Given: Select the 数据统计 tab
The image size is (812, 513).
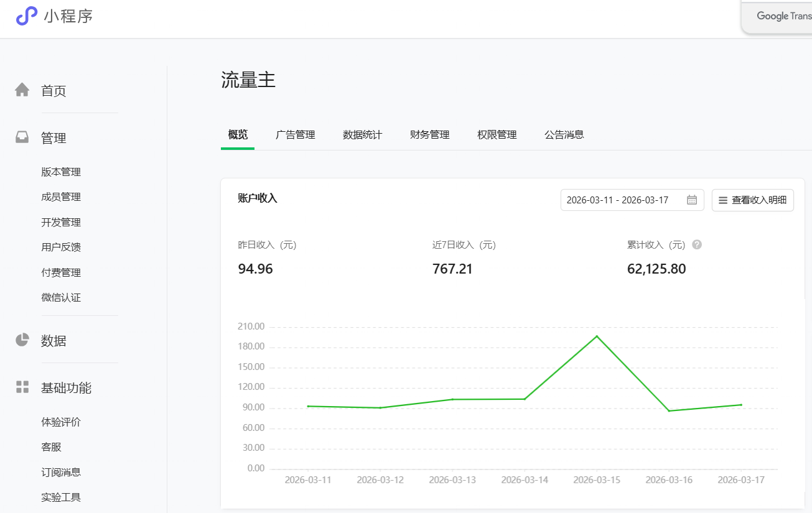Looking at the screenshot, I should pyautogui.click(x=363, y=134).
